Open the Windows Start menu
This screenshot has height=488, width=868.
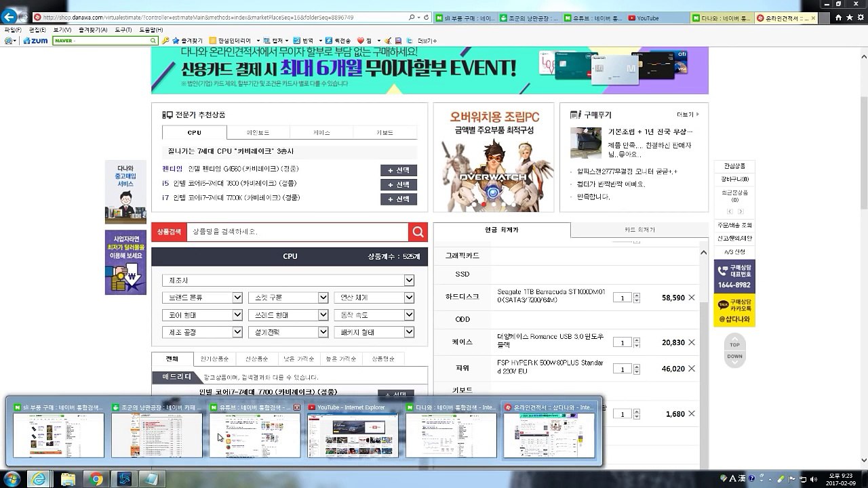(x=12, y=479)
